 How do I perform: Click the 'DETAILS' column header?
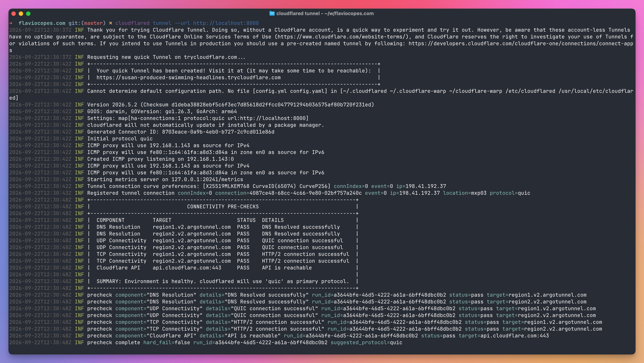273,220
